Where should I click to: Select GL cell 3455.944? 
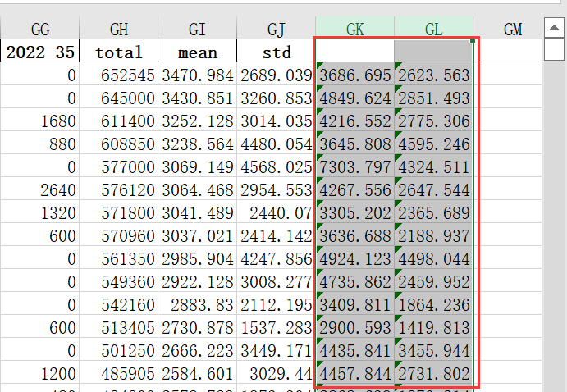click(x=433, y=349)
